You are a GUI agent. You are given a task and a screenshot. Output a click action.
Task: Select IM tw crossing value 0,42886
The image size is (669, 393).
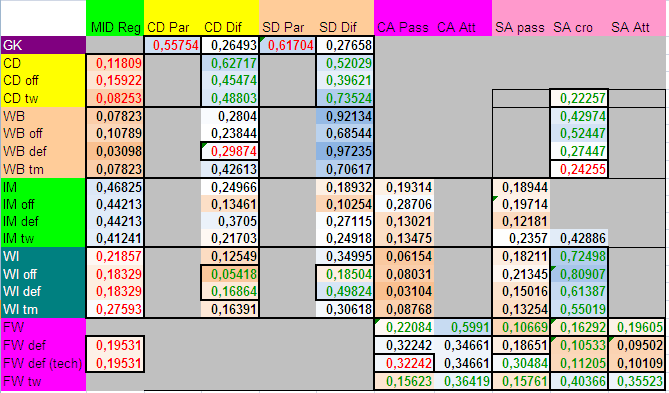coord(579,238)
